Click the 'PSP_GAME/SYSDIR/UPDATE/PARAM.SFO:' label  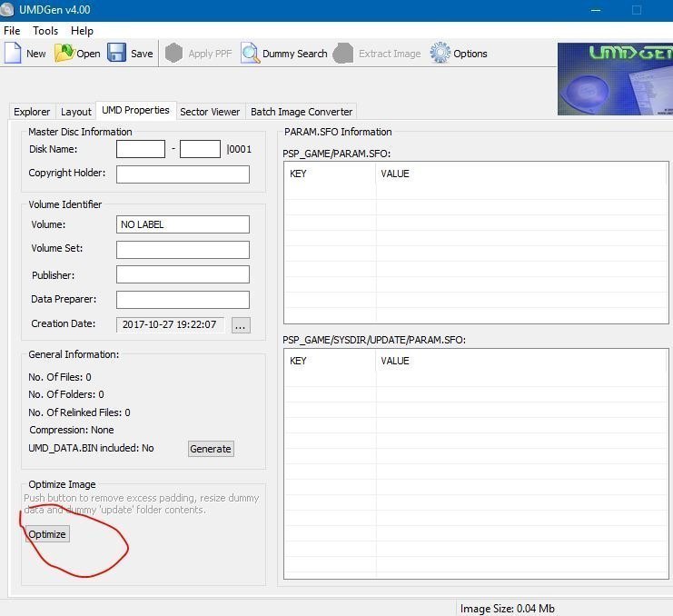374,340
